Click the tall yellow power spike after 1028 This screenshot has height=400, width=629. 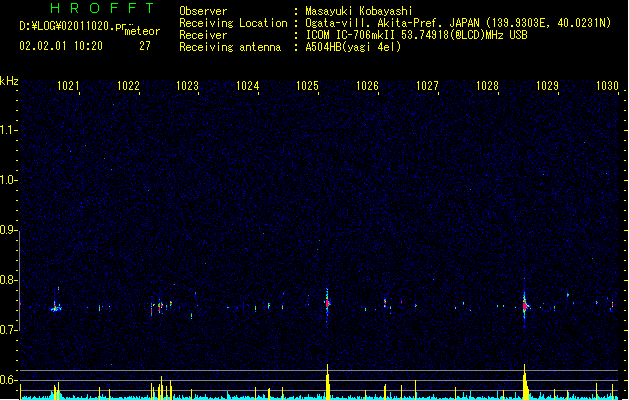[525, 382]
